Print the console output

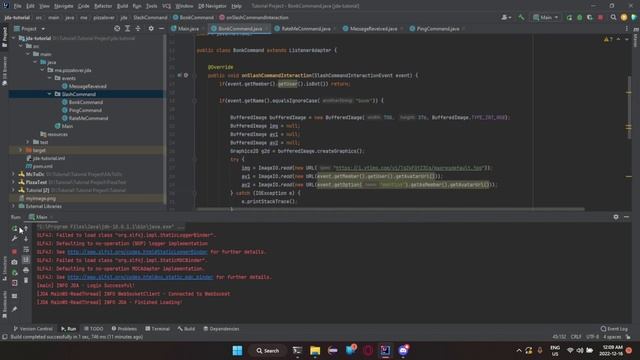click(x=26, y=270)
